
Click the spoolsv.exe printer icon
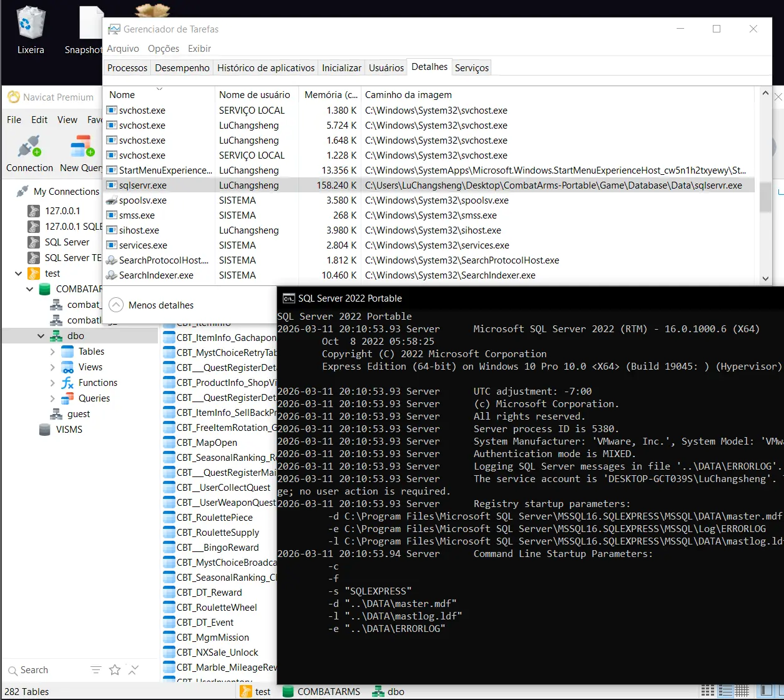click(112, 200)
